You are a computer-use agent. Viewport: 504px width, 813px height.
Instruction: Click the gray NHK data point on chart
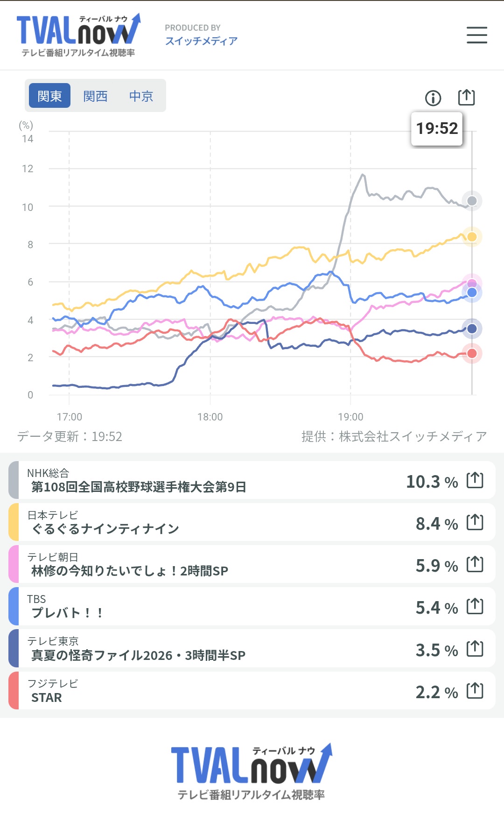(472, 201)
